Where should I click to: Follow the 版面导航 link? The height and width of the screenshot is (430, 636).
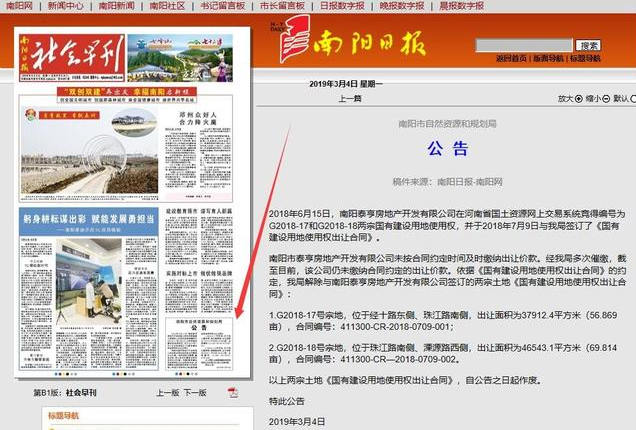(548, 58)
